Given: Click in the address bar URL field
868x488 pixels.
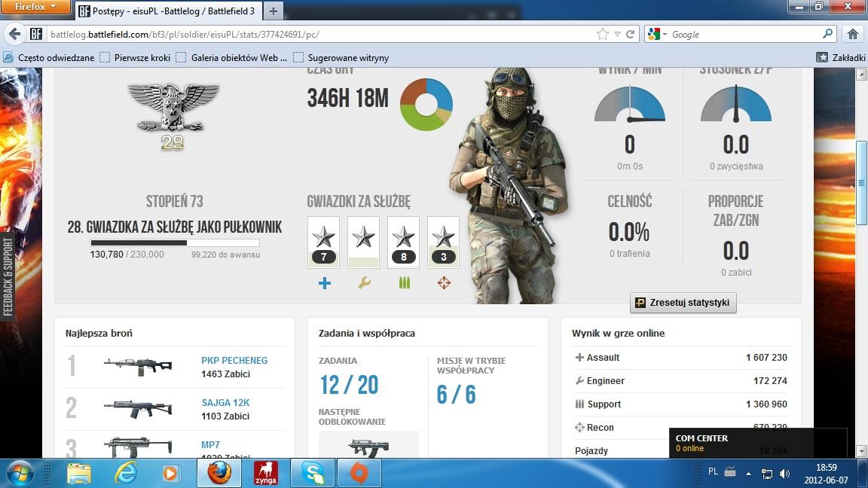Looking at the screenshot, I should click(x=321, y=35).
